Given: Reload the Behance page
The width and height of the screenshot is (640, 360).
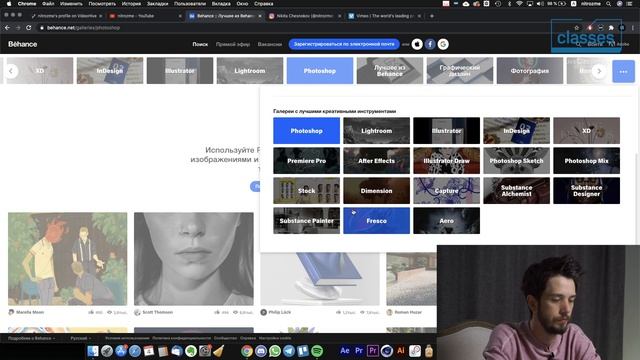Looking at the screenshot, I should pyautogui.click(x=29, y=28).
